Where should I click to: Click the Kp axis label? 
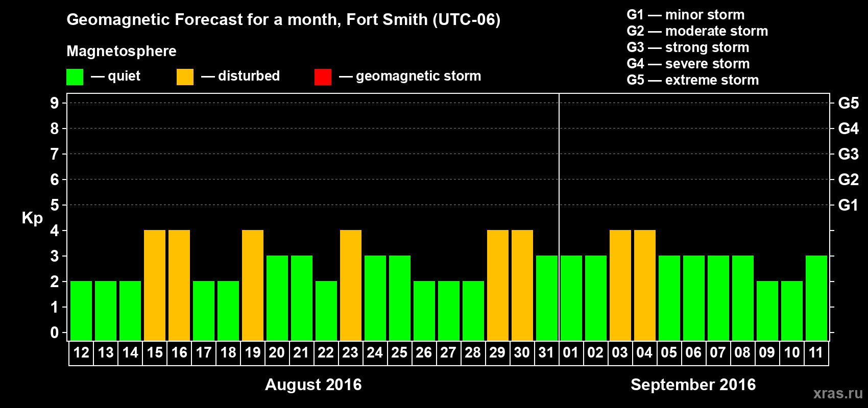(x=32, y=218)
